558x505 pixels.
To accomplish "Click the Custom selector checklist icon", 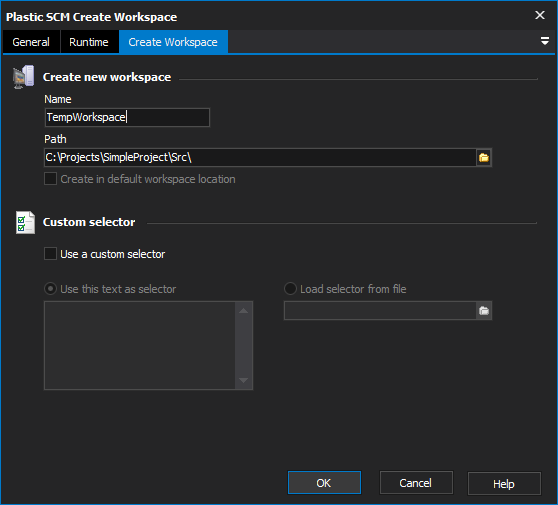I will click(25, 222).
